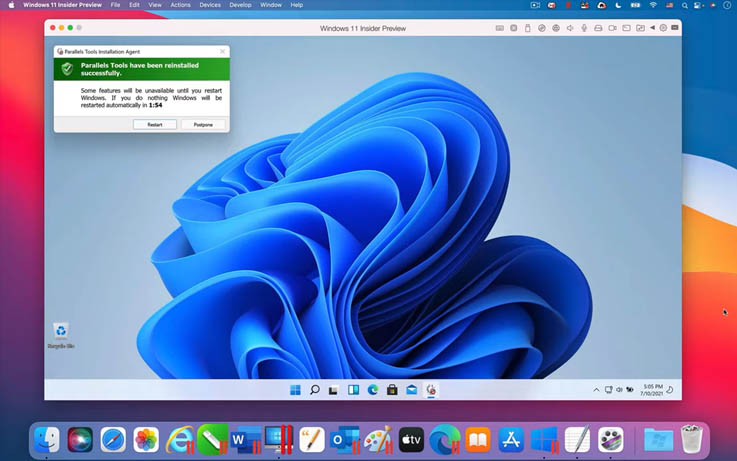This screenshot has width=737, height=461.
Task: Click Wi-Fi icon in macOS menu bar
Action: tap(653, 5)
